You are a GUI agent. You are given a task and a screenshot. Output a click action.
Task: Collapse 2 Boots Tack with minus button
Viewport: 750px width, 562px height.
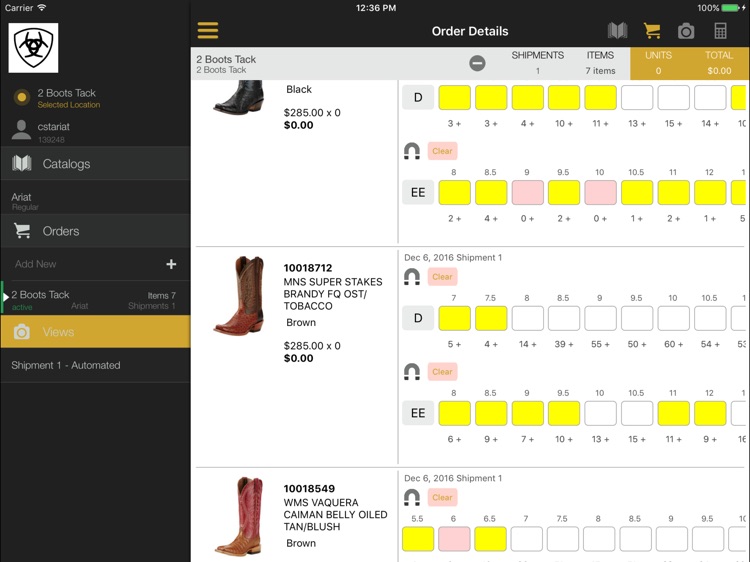click(x=477, y=63)
